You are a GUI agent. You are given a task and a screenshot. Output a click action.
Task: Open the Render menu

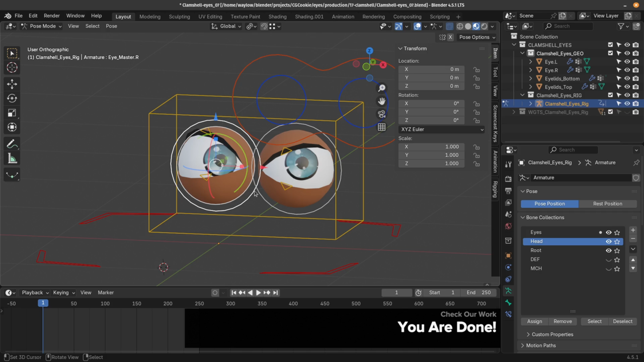click(x=51, y=16)
